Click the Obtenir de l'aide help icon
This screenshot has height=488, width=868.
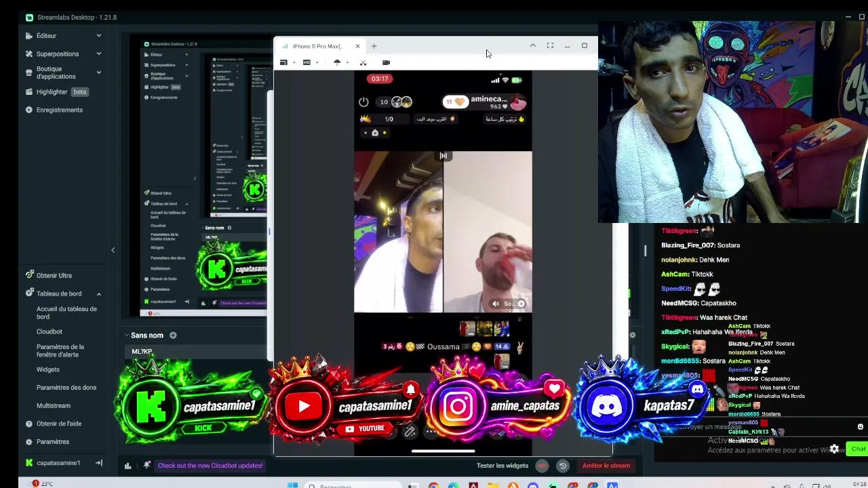pos(28,424)
